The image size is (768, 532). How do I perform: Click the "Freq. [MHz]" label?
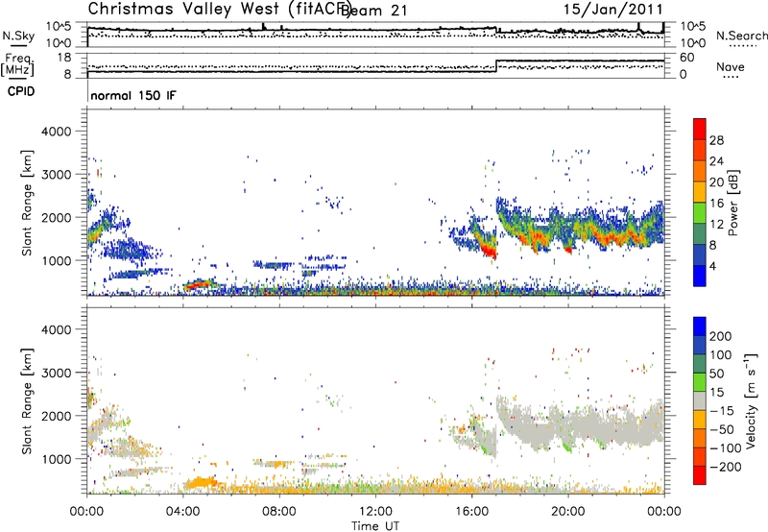18,64
